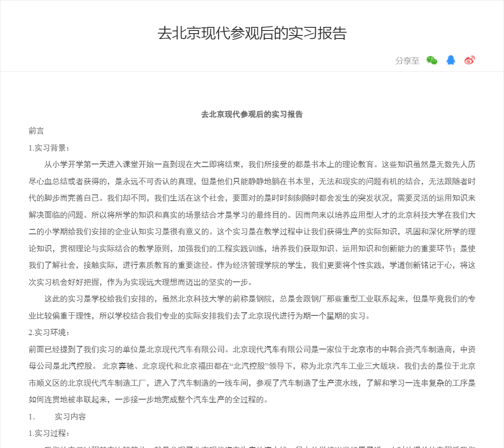Share the report to WeChat
Screen dimensions: 504x448
click(432, 60)
